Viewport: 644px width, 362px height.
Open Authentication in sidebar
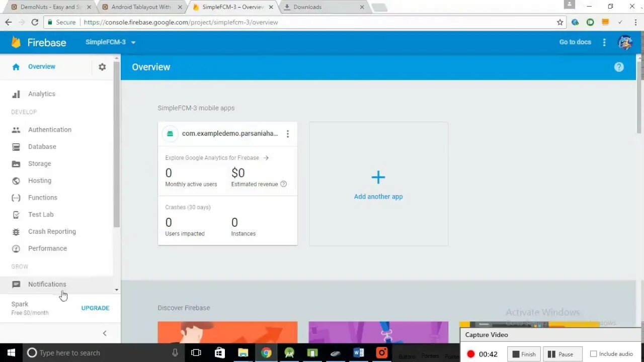50,130
